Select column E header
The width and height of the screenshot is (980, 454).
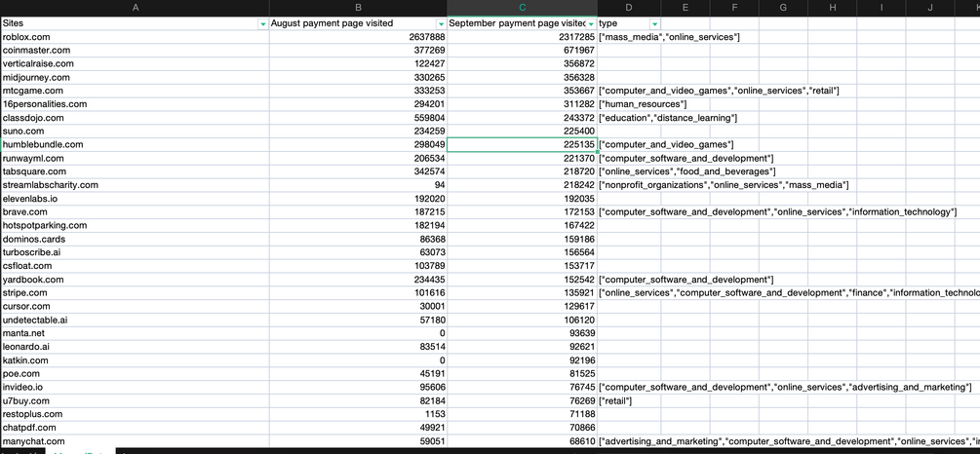(686, 8)
